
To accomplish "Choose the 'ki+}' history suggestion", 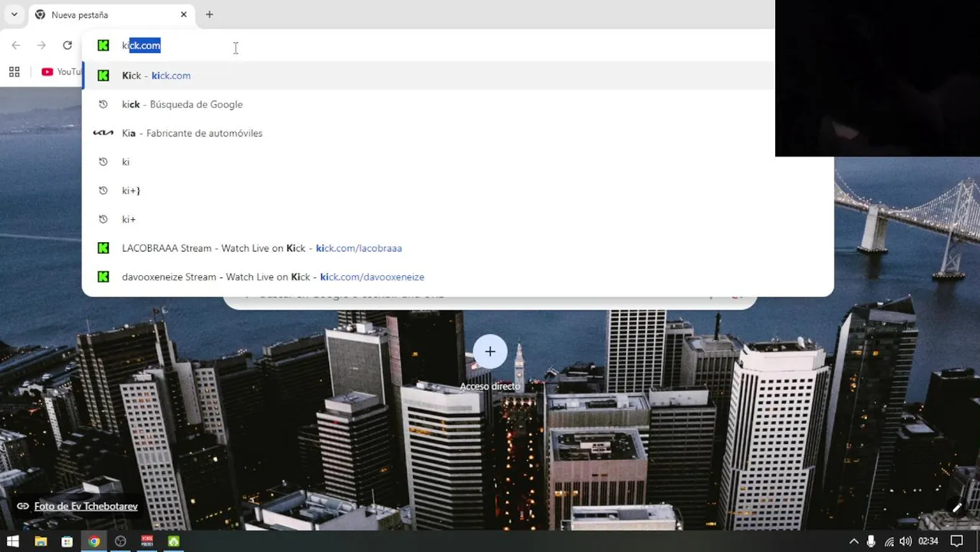I will (x=458, y=190).
